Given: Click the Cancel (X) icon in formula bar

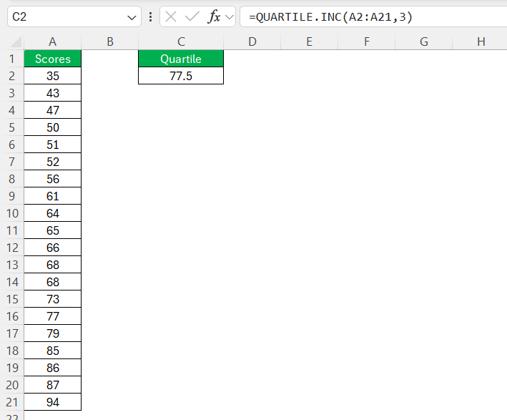Looking at the screenshot, I should coord(171,16).
